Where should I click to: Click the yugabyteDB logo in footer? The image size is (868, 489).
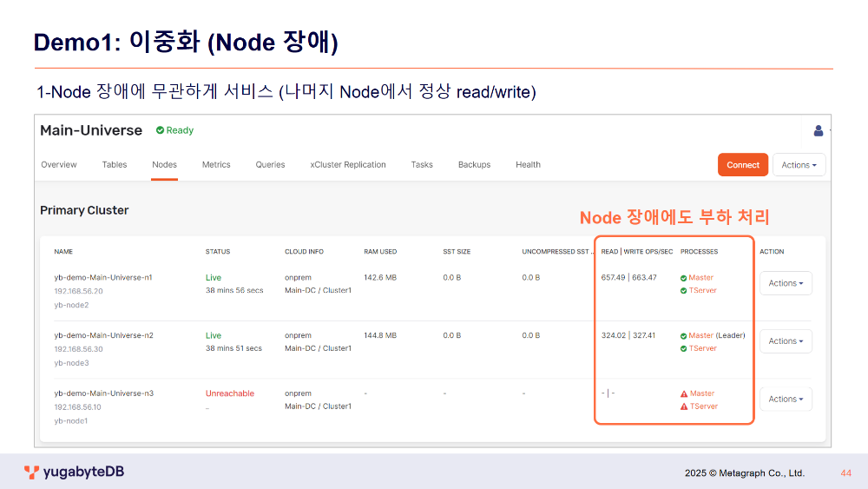74,472
